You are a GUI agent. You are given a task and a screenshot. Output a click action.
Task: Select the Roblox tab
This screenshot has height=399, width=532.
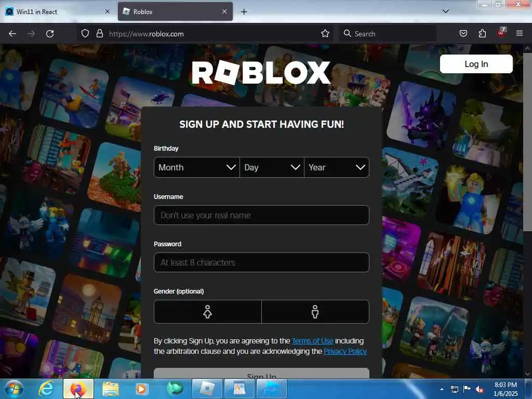(x=175, y=11)
